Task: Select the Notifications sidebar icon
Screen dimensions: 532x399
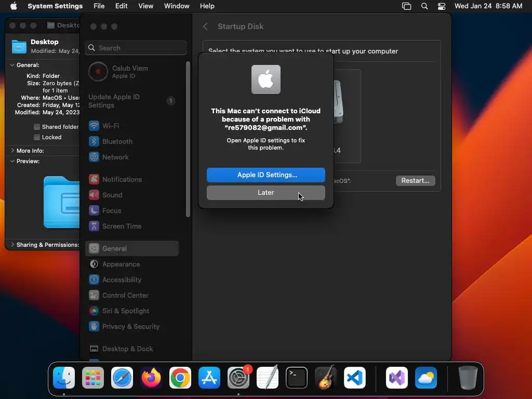Action: click(94, 179)
